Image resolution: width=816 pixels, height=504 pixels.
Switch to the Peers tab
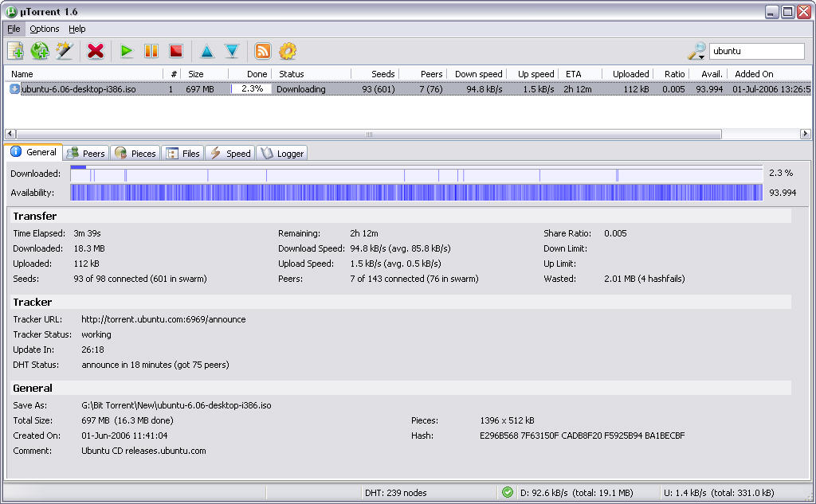click(x=86, y=154)
